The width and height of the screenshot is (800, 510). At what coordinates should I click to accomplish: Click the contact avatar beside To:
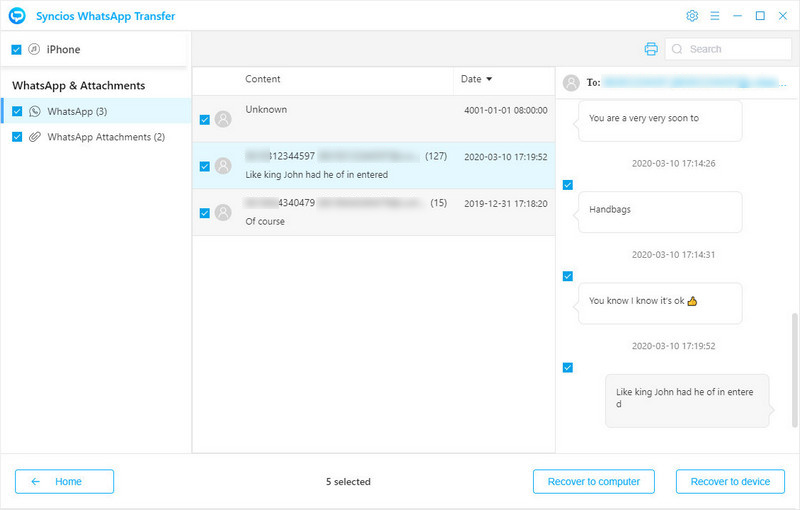click(x=571, y=83)
